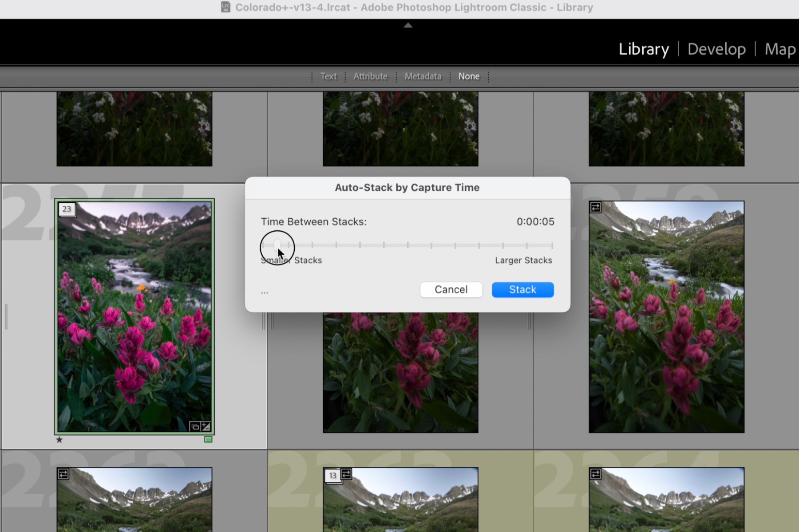Select the top-right dark wildflower thumbnail
This screenshot has width=799, height=532.
666,129
